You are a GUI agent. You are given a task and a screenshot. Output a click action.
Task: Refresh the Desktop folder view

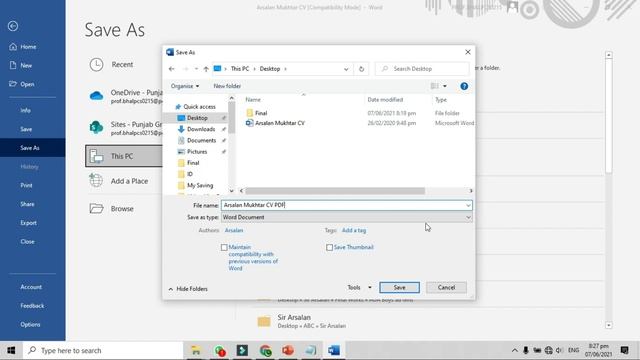[x=361, y=69]
